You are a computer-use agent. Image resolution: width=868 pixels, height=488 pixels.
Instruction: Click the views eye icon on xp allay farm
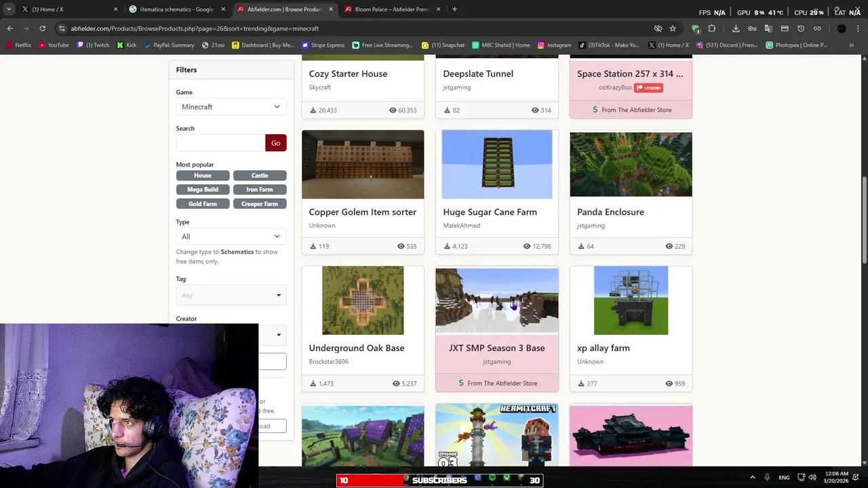click(669, 384)
